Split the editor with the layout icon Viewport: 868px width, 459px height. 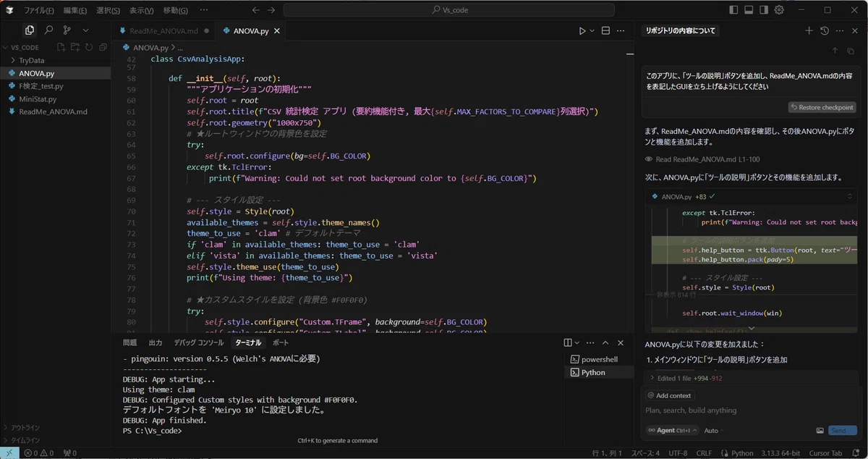(605, 31)
